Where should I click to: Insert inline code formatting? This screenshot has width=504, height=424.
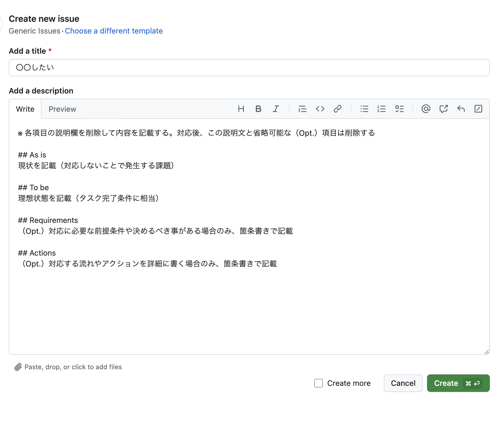pyautogui.click(x=320, y=109)
